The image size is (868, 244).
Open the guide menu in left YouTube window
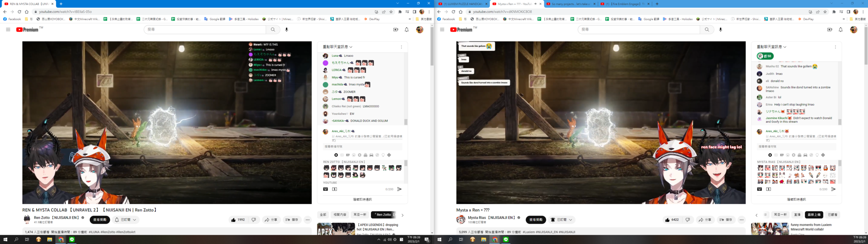coord(8,30)
